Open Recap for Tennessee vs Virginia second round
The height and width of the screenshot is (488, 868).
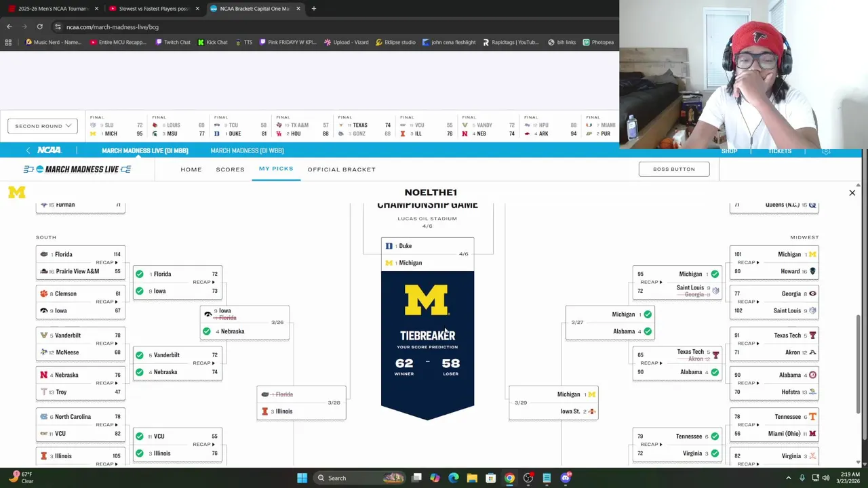tap(651, 445)
